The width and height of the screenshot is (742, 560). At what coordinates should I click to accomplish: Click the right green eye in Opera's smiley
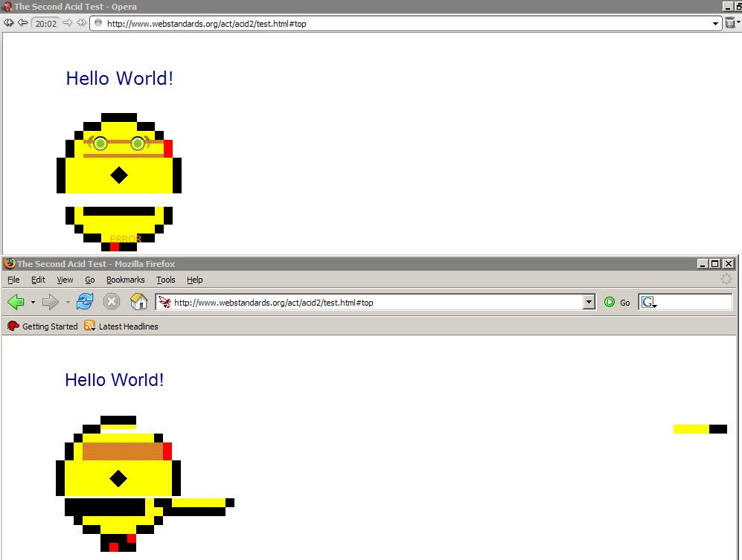pyautogui.click(x=138, y=143)
